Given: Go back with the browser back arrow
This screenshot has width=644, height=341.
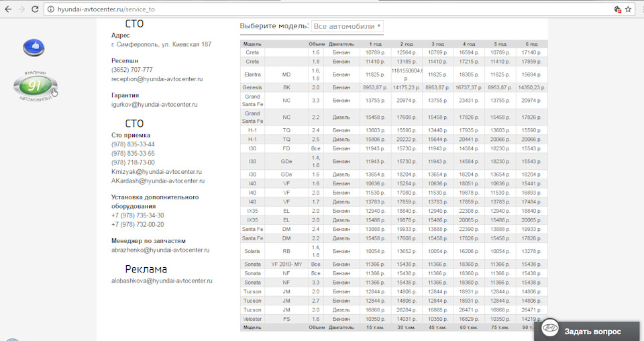Looking at the screenshot, I should click(x=8, y=9).
